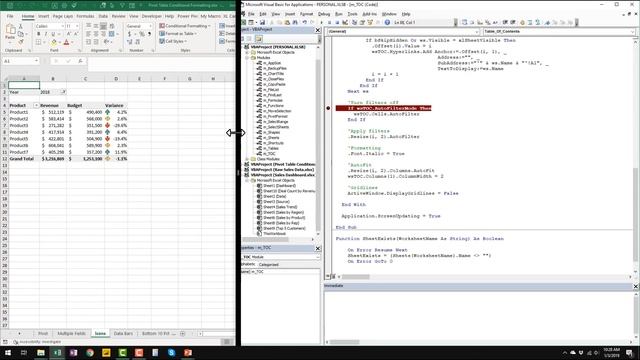
Task: Click the Format Painter brush icon
Action: [20, 42]
